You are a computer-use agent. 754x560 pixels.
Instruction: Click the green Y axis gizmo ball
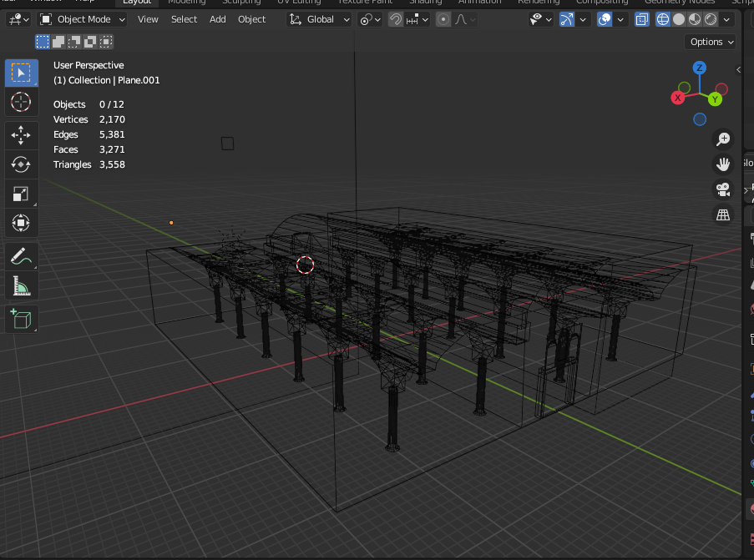(x=715, y=99)
